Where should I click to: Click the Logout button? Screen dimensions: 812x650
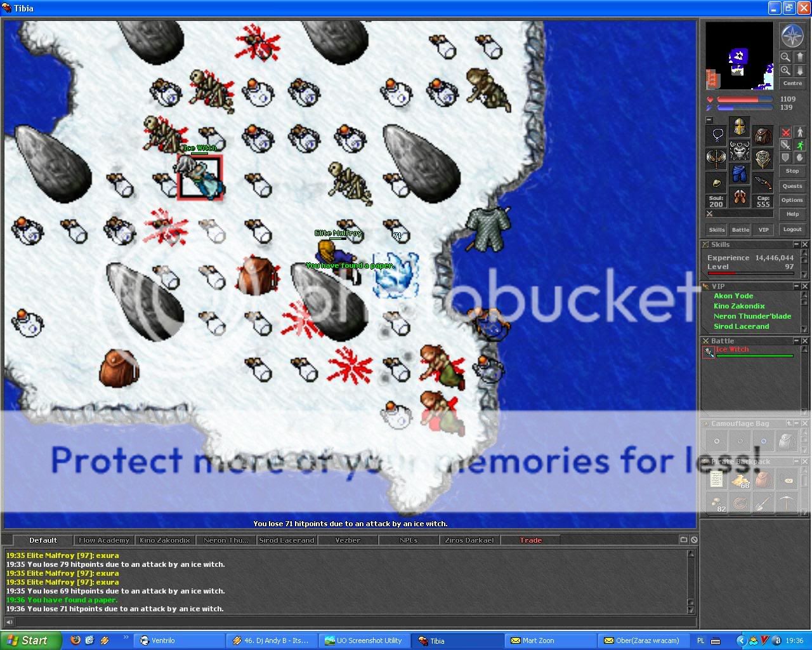tap(792, 229)
